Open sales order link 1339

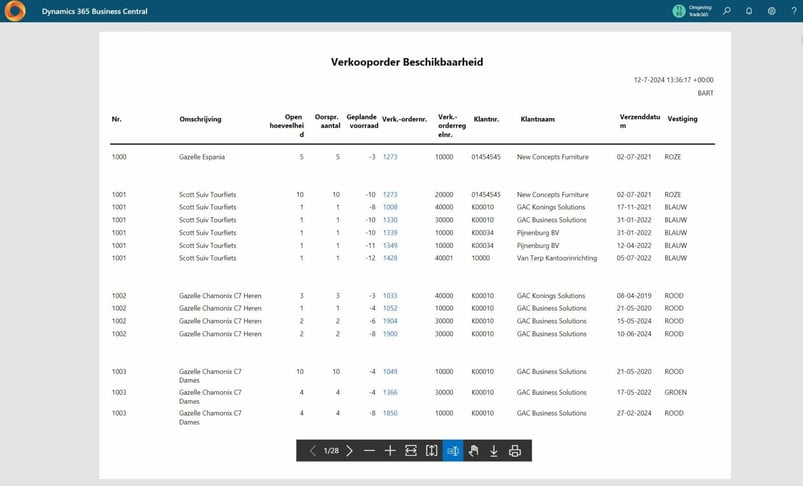click(390, 233)
